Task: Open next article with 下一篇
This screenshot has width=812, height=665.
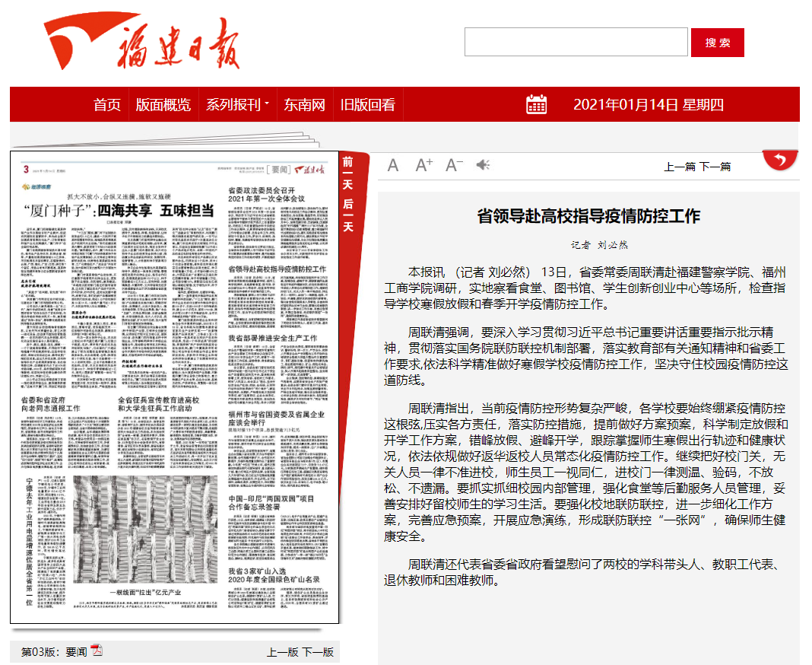Action: 715,167
